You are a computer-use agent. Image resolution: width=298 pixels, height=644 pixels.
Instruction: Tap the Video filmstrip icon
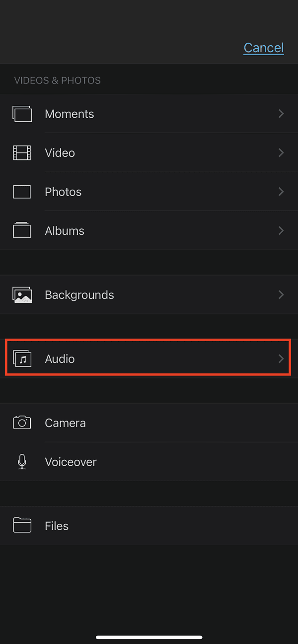(22, 153)
